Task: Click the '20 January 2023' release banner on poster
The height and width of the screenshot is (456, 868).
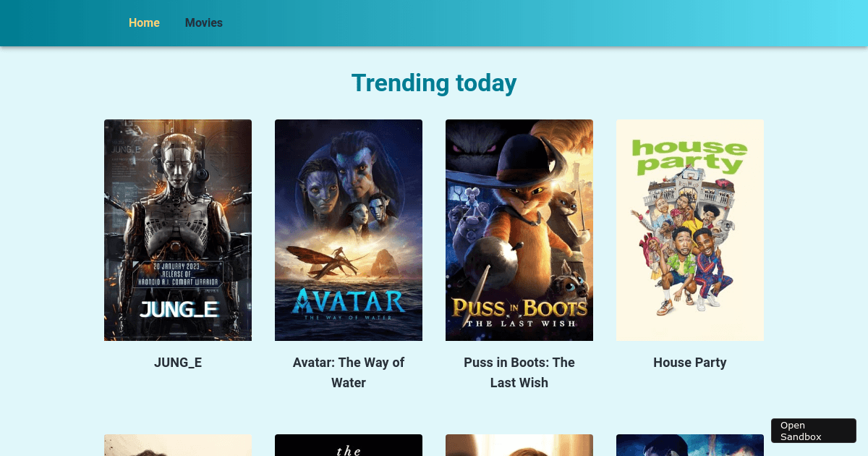Action: (178, 274)
